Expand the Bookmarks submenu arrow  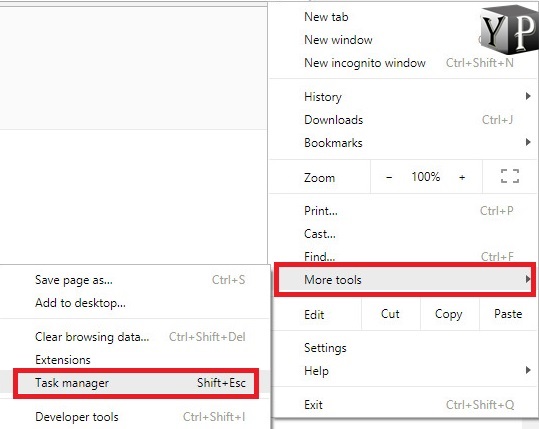click(528, 142)
